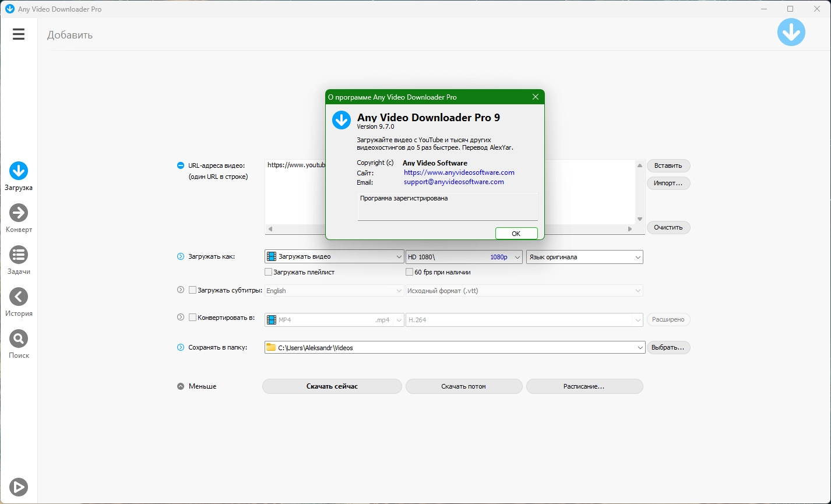Open the Загрузка section

tap(19, 177)
